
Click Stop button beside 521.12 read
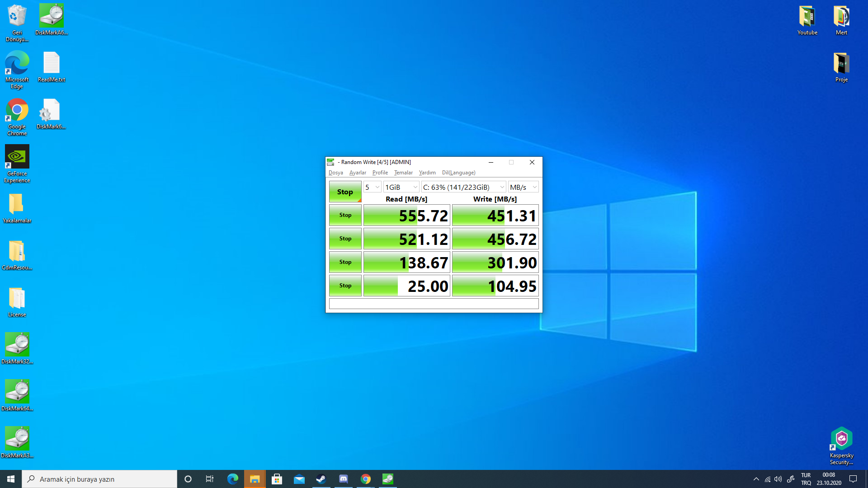click(345, 239)
